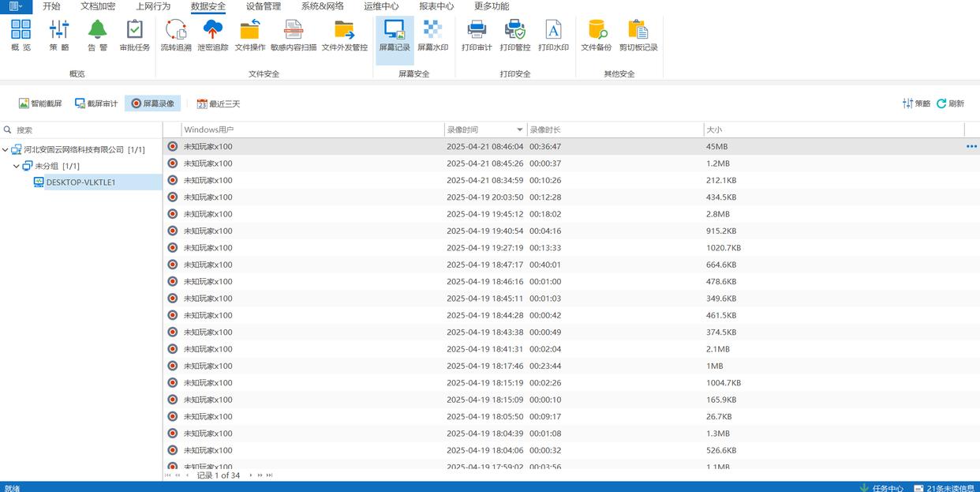
Task: Open the 流转追溯 tool in ribbon
Action: pyautogui.click(x=176, y=36)
